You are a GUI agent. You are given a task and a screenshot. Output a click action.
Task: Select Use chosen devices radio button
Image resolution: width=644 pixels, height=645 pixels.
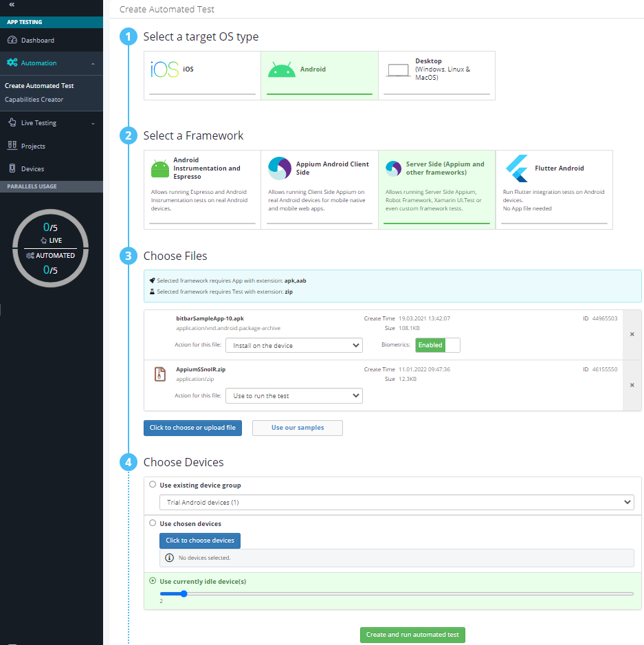tap(153, 523)
